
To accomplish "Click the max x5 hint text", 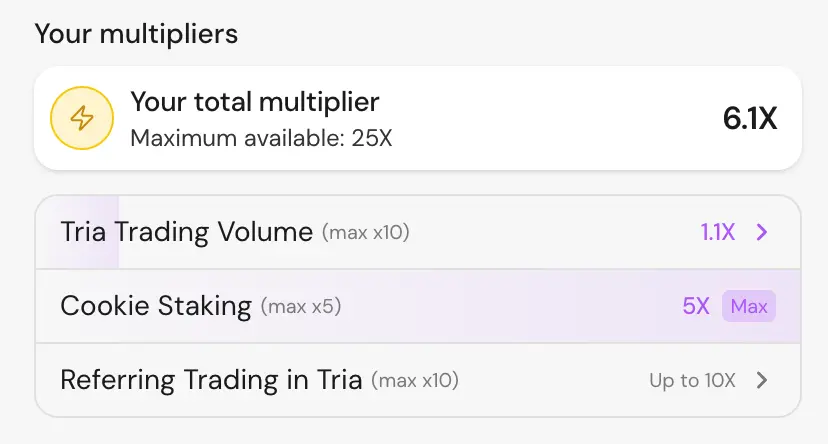I will click(x=301, y=306).
